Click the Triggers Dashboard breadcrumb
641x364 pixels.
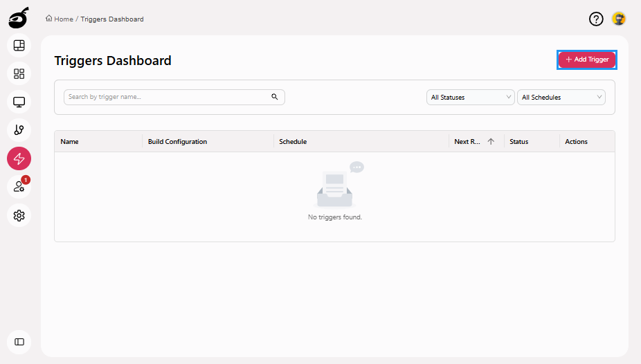(112, 19)
